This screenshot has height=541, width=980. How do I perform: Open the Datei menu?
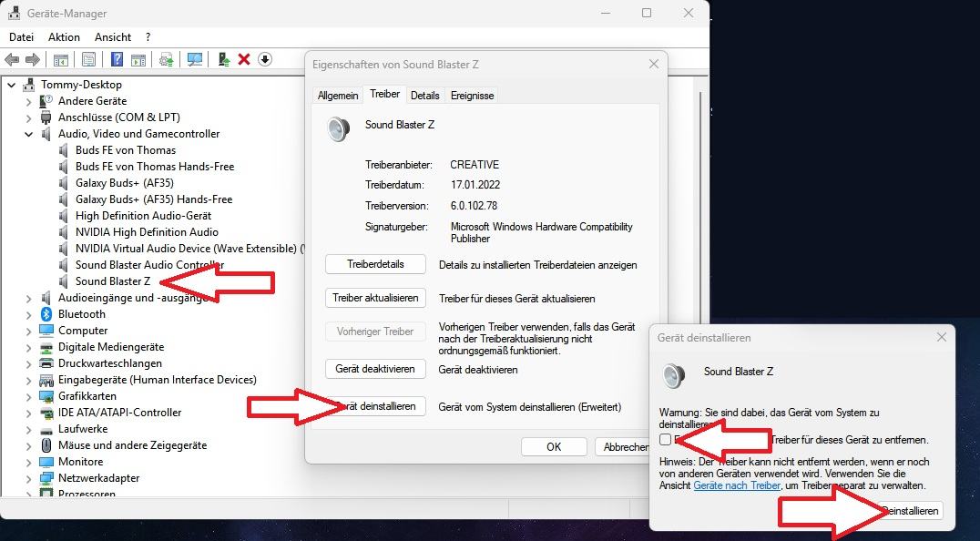pyautogui.click(x=21, y=37)
